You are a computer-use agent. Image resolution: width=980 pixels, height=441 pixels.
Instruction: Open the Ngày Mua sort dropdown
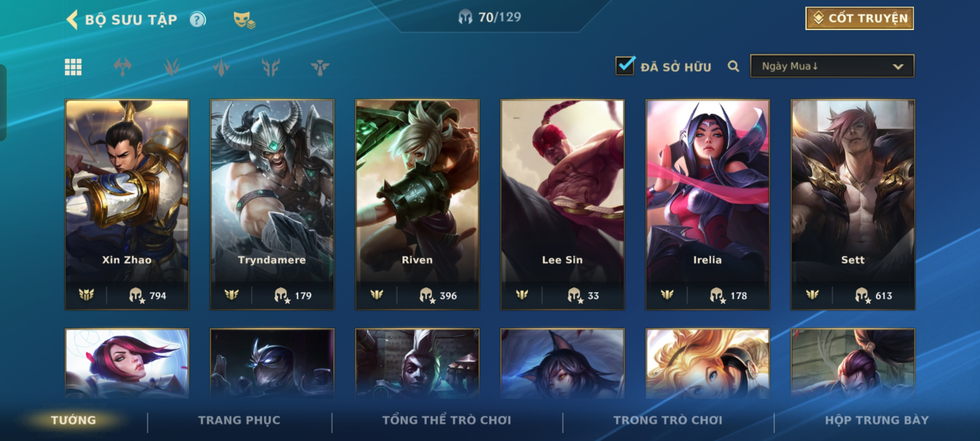(832, 66)
